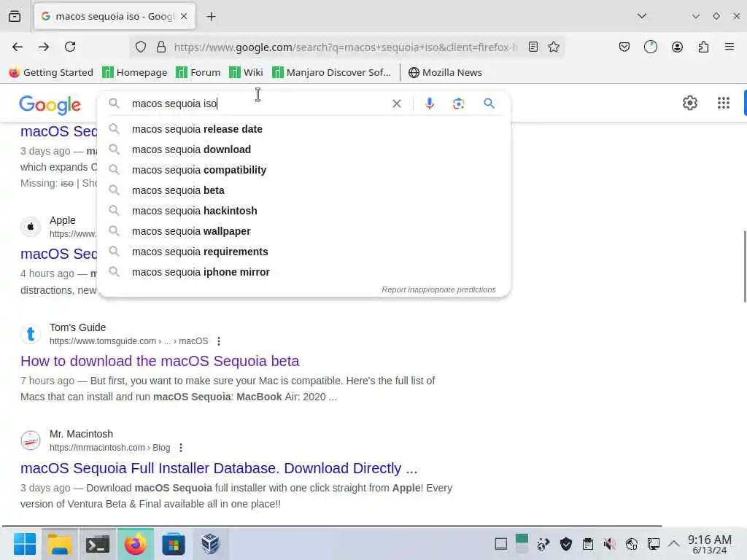Open a new tab with plus
This screenshot has height=560, width=747.
(211, 16)
